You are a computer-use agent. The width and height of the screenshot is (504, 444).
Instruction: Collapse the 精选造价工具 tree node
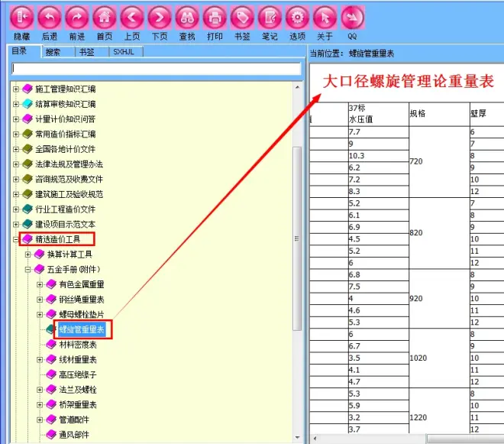16,239
